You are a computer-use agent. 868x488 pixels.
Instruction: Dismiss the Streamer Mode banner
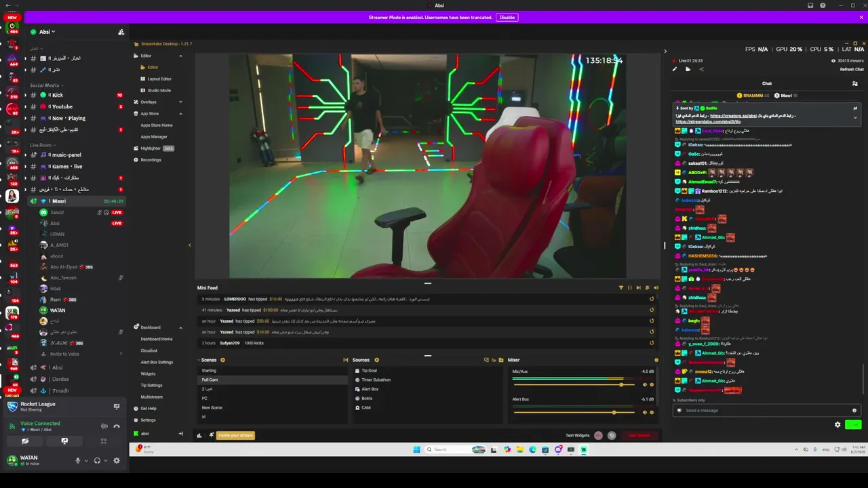click(x=861, y=18)
